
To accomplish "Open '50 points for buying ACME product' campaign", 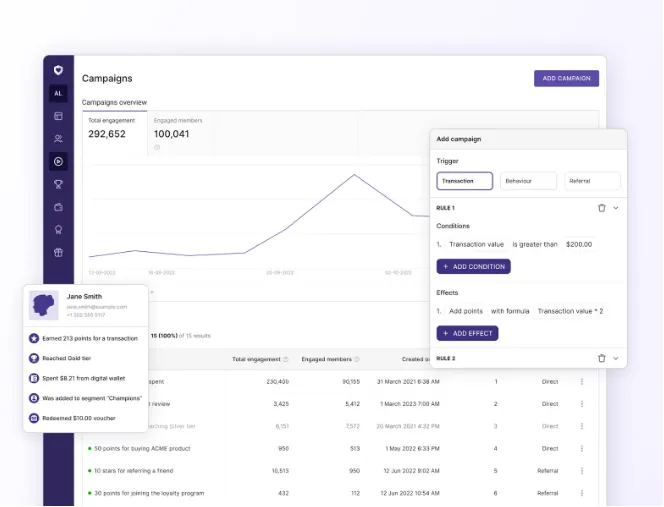I will [142, 449].
